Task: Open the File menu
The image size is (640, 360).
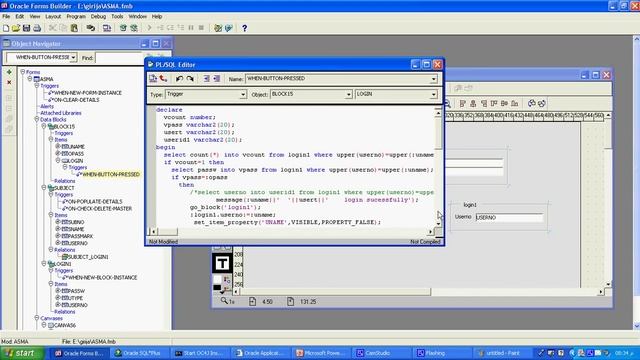Action: tap(6, 16)
